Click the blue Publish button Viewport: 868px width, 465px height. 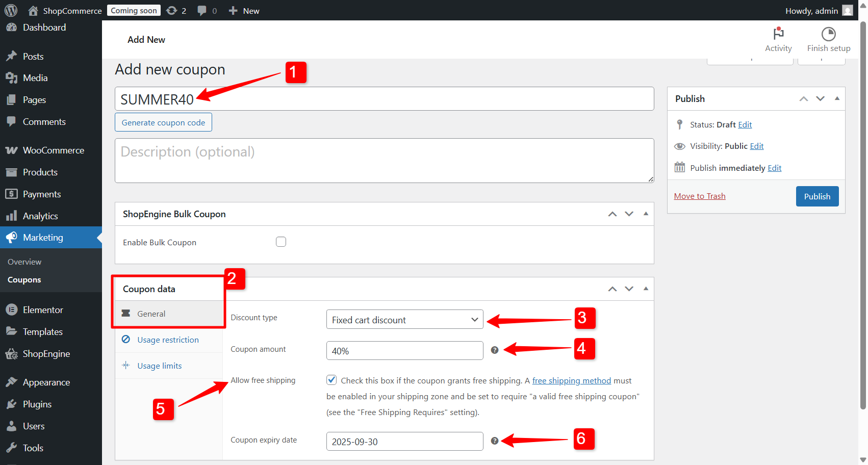[x=817, y=196]
